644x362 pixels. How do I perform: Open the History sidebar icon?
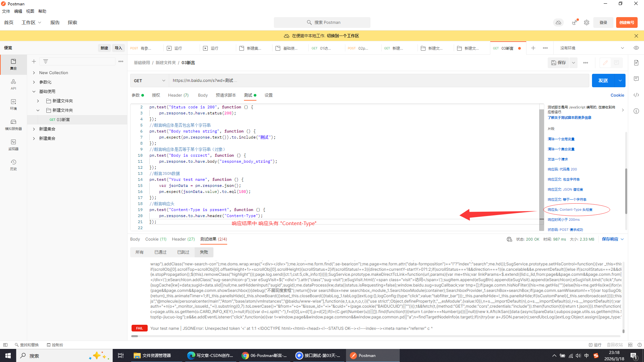(x=13, y=165)
